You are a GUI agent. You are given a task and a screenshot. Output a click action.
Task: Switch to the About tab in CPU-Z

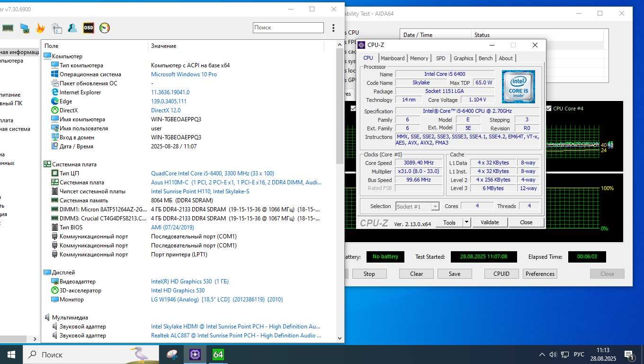pos(506,58)
